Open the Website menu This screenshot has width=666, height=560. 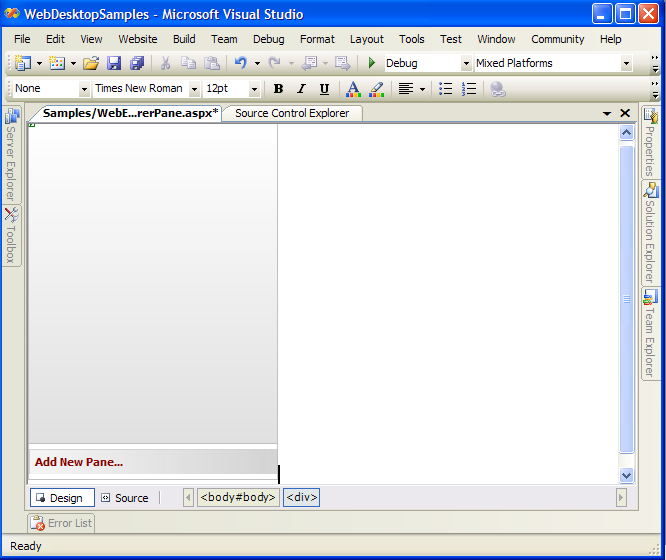click(x=138, y=39)
